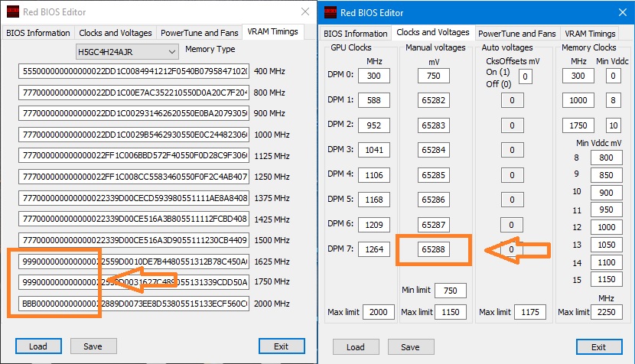Click DPM 5 manual voltage field 65286
Screen dimensions: 635x364
(434, 200)
